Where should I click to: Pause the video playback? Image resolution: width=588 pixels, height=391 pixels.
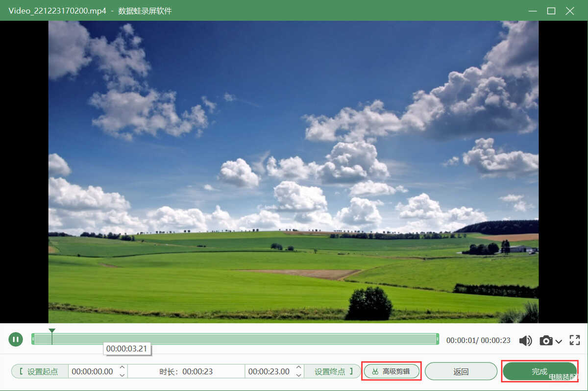16,339
